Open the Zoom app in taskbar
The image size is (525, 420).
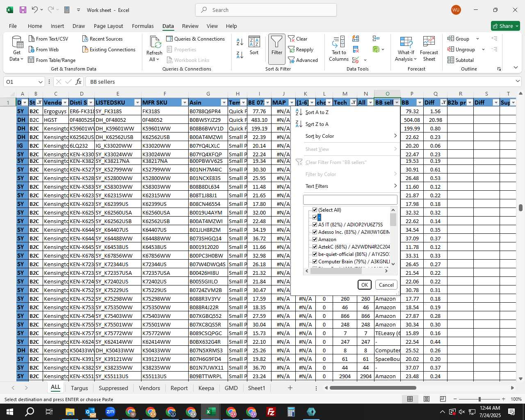pos(110,411)
